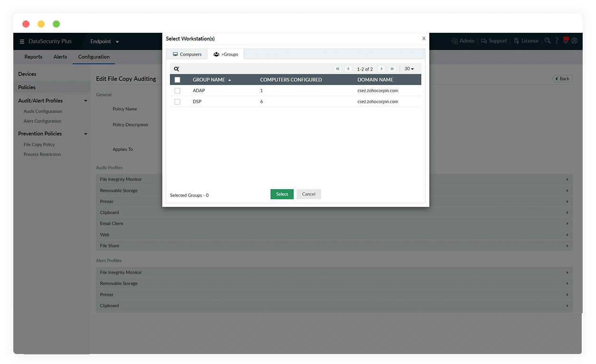Open the Alerts tab
Image resolution: width=596 pixels, height=364 pixels.
(60, 57)
